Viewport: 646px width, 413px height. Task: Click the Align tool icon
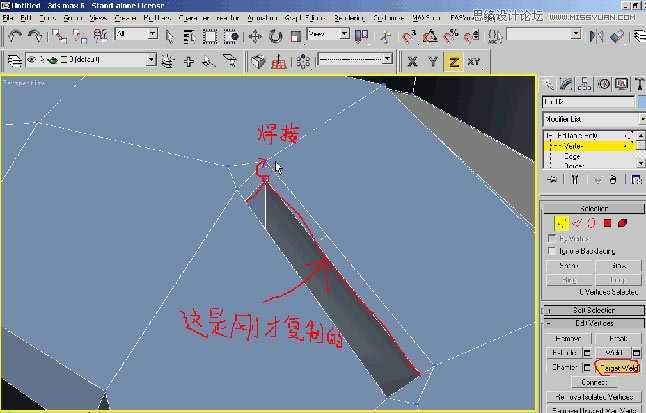point(617,36)
